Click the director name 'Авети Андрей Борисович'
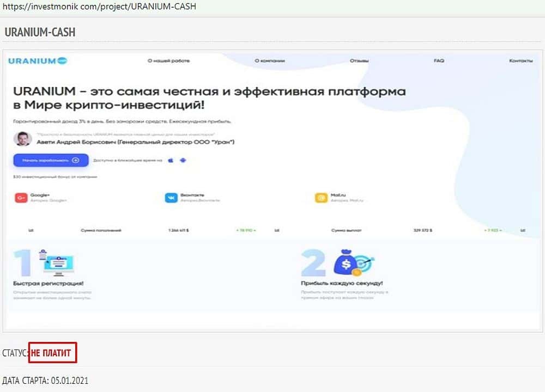 (76, 142)
